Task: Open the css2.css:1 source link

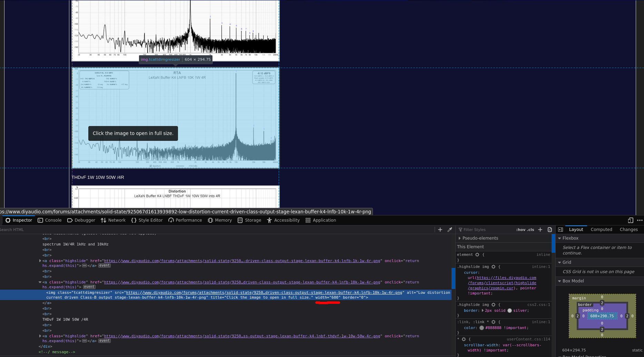Action: point(539,305)
